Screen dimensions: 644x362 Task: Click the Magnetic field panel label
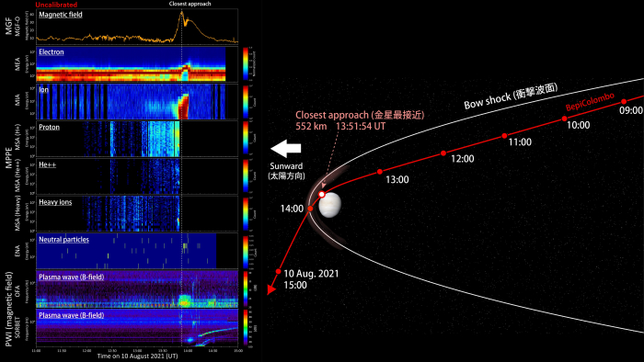coord(61,15)
